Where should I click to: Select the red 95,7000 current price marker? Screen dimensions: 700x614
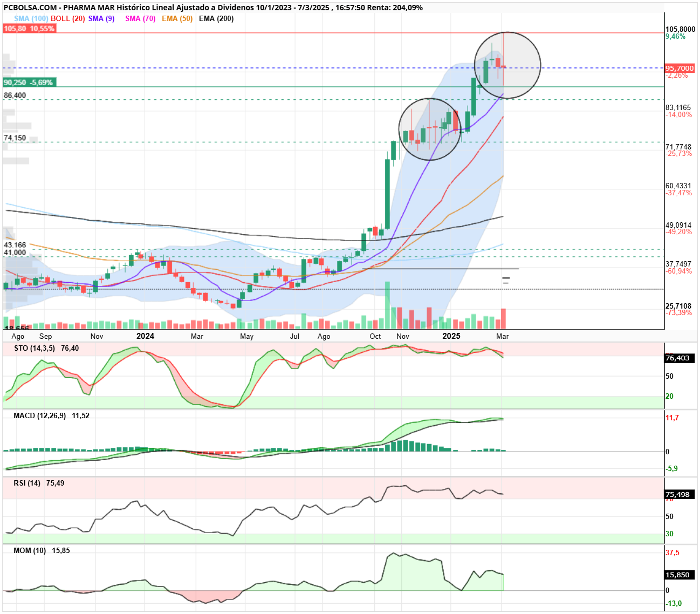coord(680,69)
